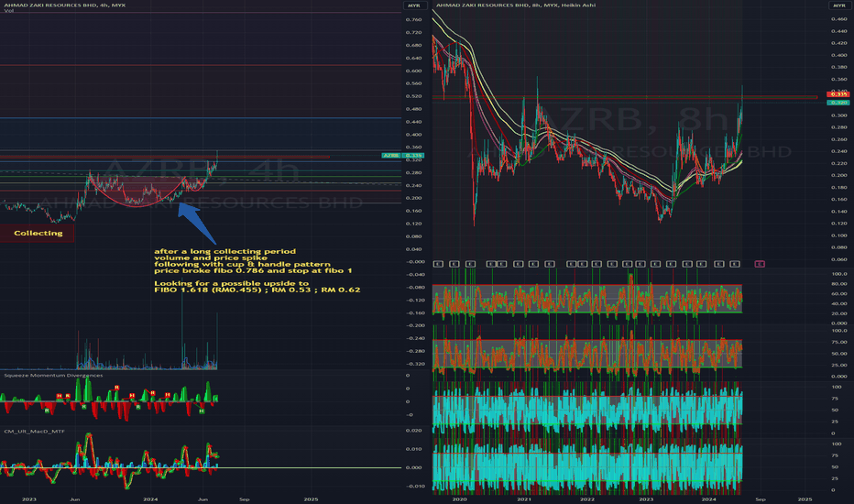Click the 2021 label on the 8h time axis
Screen dimensions: 854x504
click(x=524, y=499)
